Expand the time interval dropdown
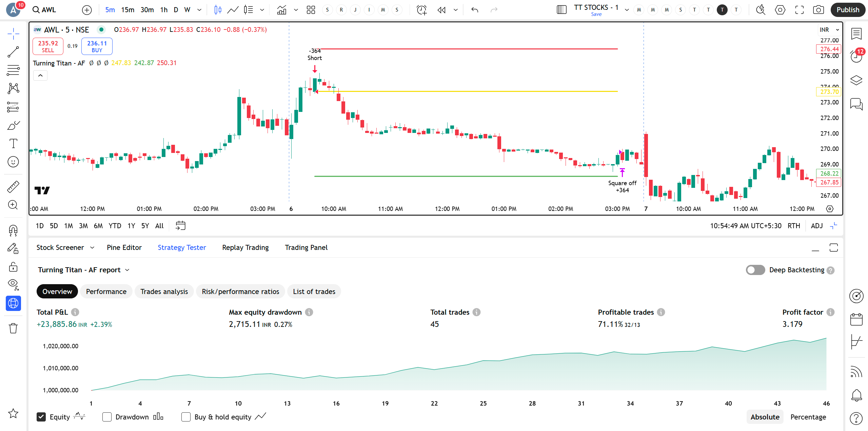Viewport: 868px width, 431px height. [199, 10]
